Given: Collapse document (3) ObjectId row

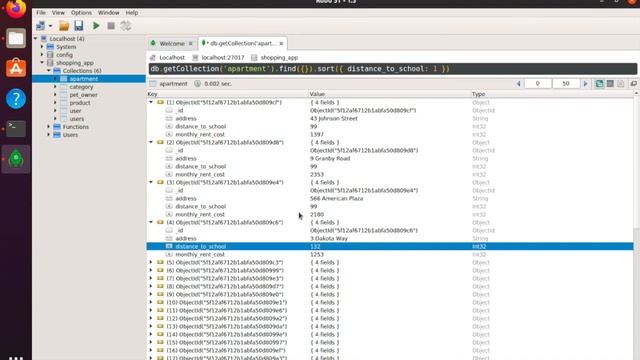Looking at the screenshot, I should (x=151, y=182).
